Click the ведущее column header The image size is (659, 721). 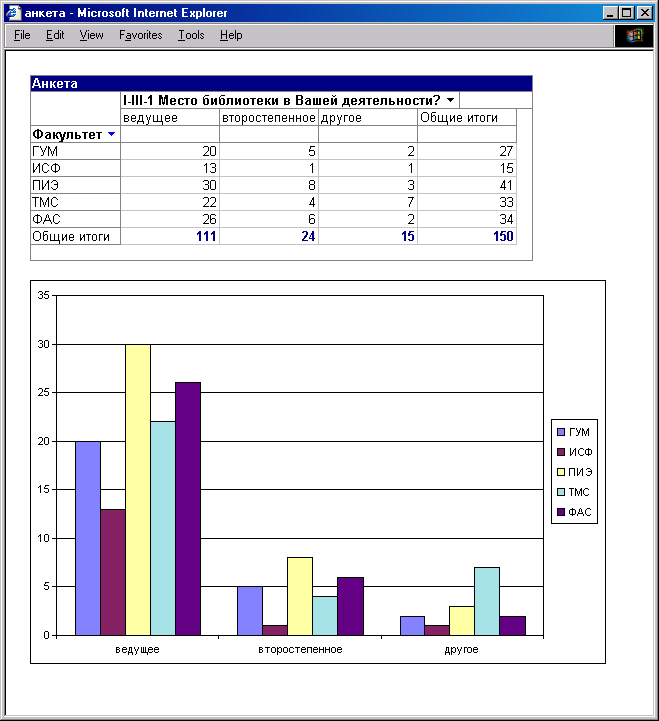point(170,117)
